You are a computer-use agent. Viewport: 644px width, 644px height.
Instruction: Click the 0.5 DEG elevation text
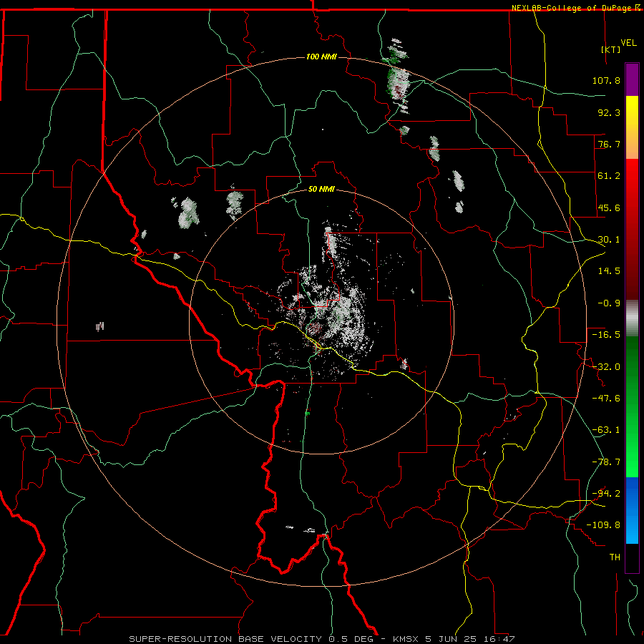[351, 639]
